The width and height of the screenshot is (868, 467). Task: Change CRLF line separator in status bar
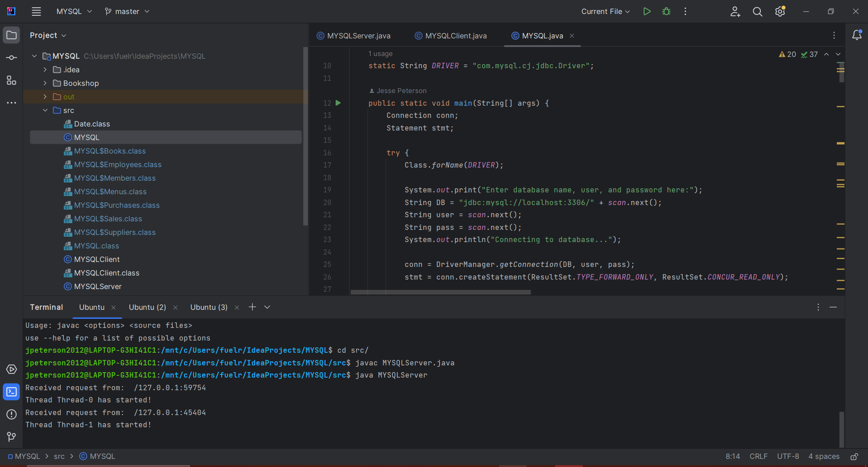(x=758, y=457)
